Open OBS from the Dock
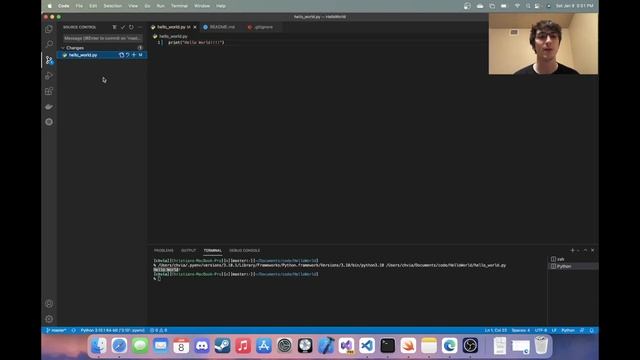Viewport: 640px width, 360px height. pos(470,346)
